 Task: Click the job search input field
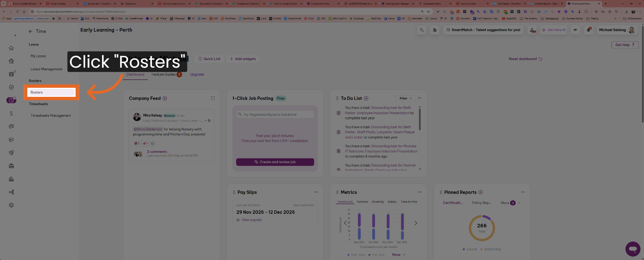point(275,115)
